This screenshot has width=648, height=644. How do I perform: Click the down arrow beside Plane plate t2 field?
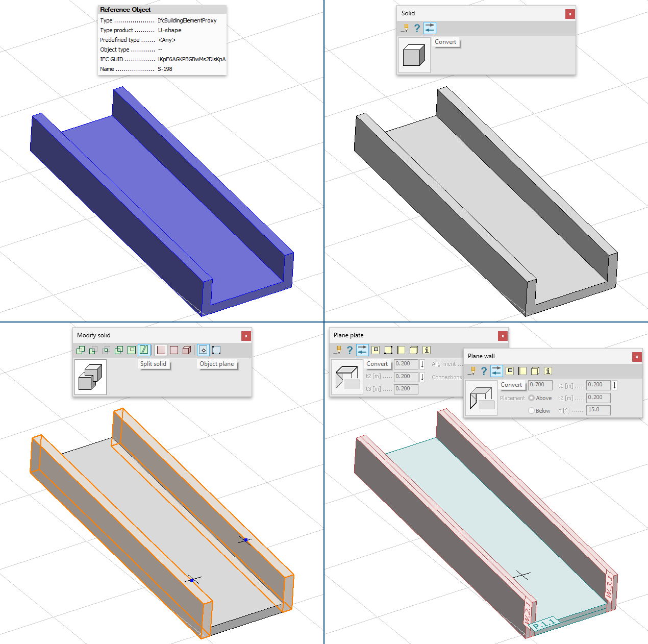click(x=422, y=377)
